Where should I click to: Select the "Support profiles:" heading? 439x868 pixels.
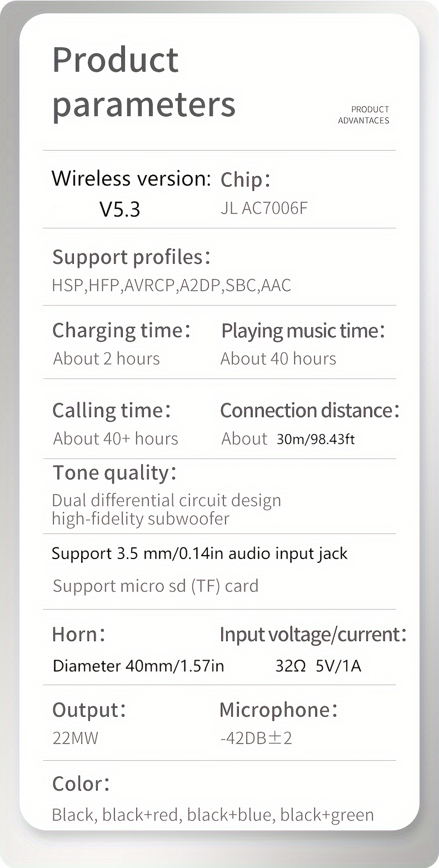click(x=132, y=257)
